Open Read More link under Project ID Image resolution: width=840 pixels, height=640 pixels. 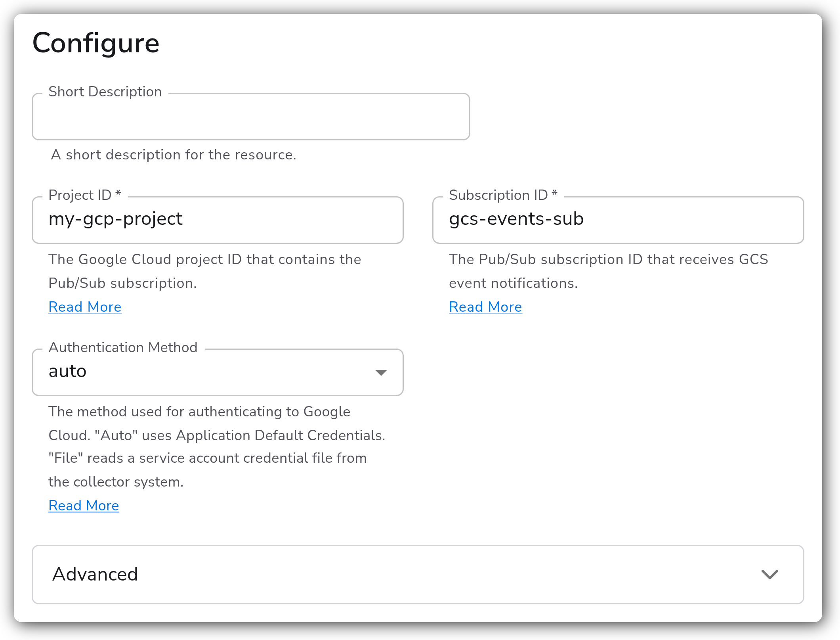(85, 307)
